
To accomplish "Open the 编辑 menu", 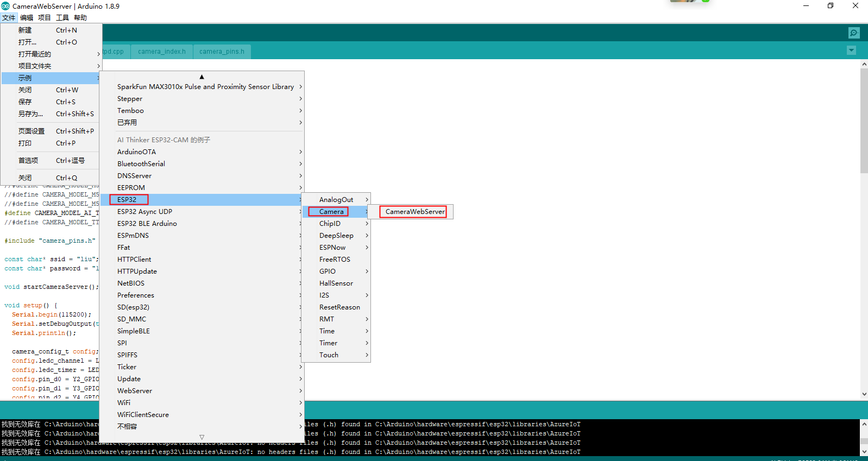I will tap(27, 17).
